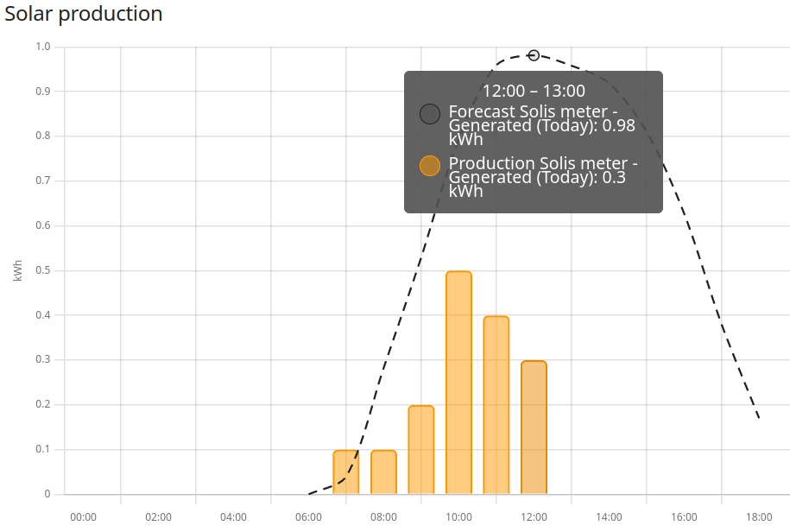Click the tooltip header 12:00 – 13:00
This screenshot has width=790, height=532.
(534, 91)
